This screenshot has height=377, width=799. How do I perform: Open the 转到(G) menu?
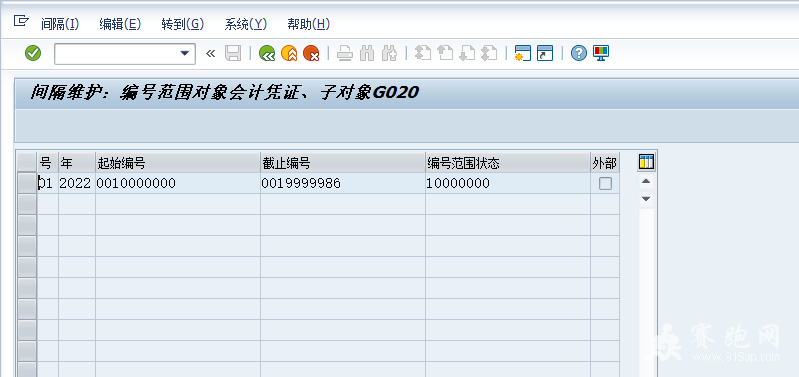click(x=182, y=24)
